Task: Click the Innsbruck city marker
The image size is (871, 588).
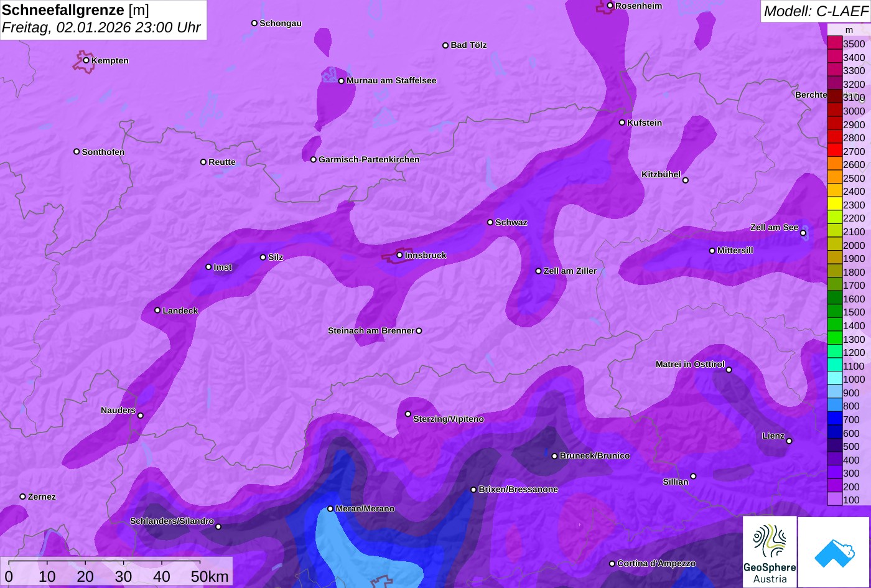Action: pyautogui.click(x=399, y=255)
